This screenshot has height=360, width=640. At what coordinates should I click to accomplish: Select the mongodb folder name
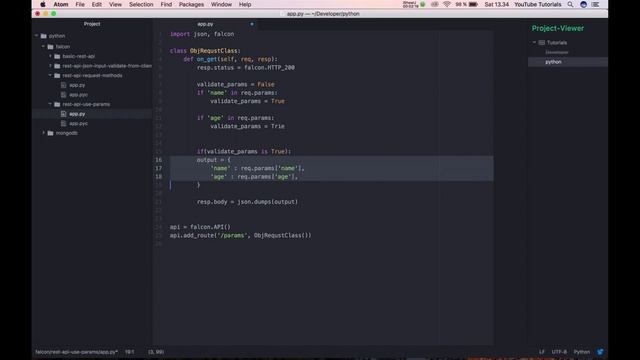(67, 133)
